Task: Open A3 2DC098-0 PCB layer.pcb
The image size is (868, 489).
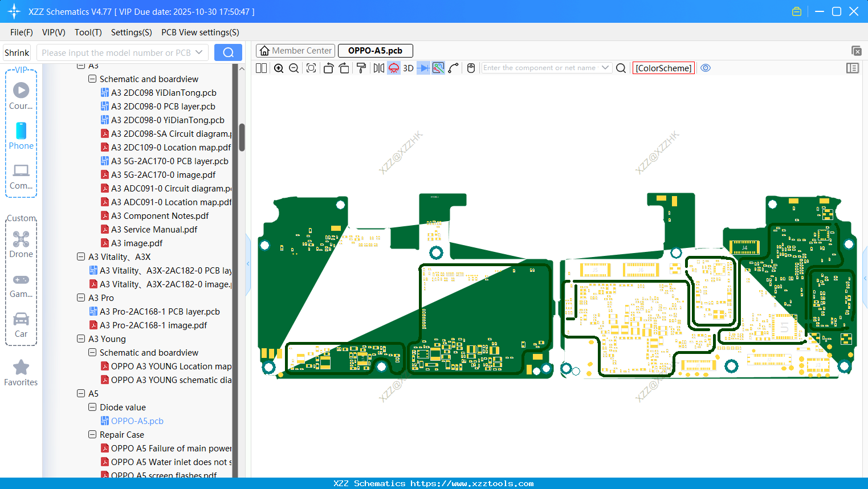Action: pyautogui.click(x=158, y=107)
